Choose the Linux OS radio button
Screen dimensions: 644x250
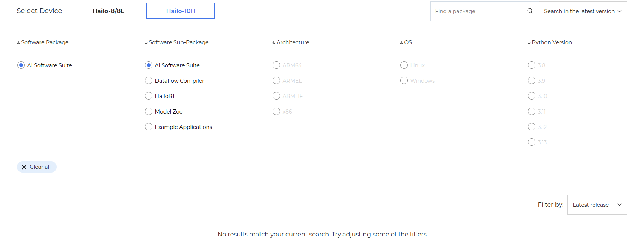tap(404, 65)
